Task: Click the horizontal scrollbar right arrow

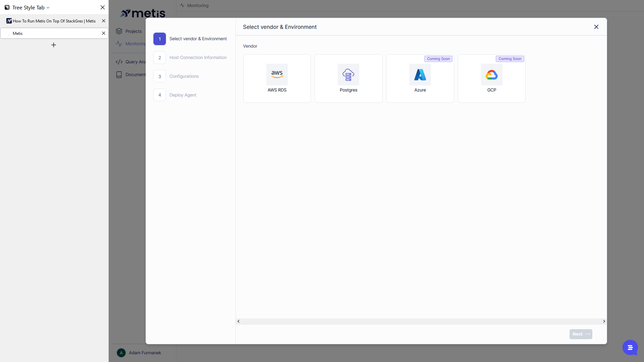Action: pyautogui.click(x=604, y=321)
